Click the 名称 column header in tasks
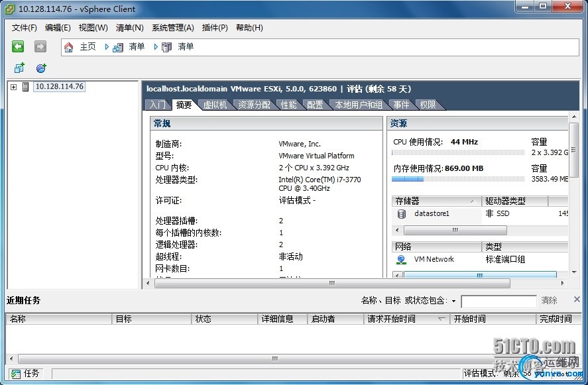The width and height of the screenshot is (588, 385). [58, 319]
